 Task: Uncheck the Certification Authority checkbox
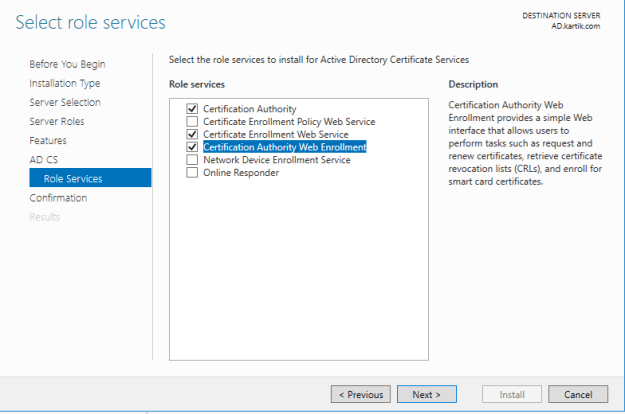(x=192, y=108)
